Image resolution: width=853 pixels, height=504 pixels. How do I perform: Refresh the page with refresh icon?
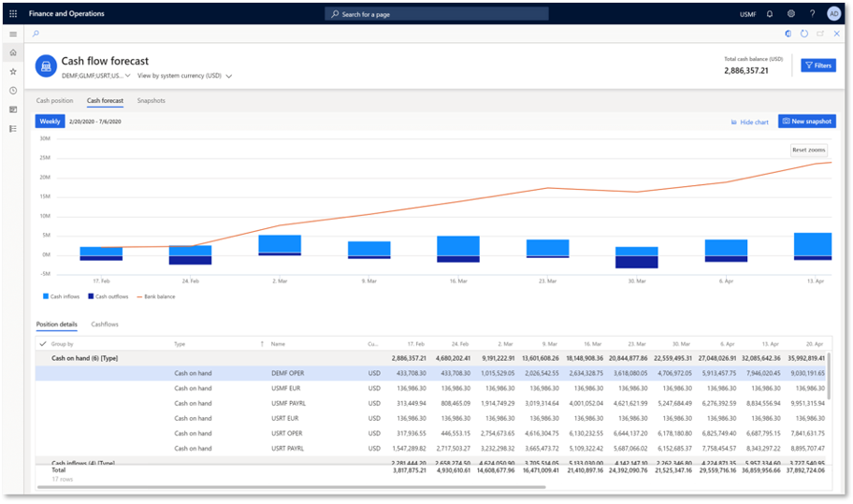point(804,34)
